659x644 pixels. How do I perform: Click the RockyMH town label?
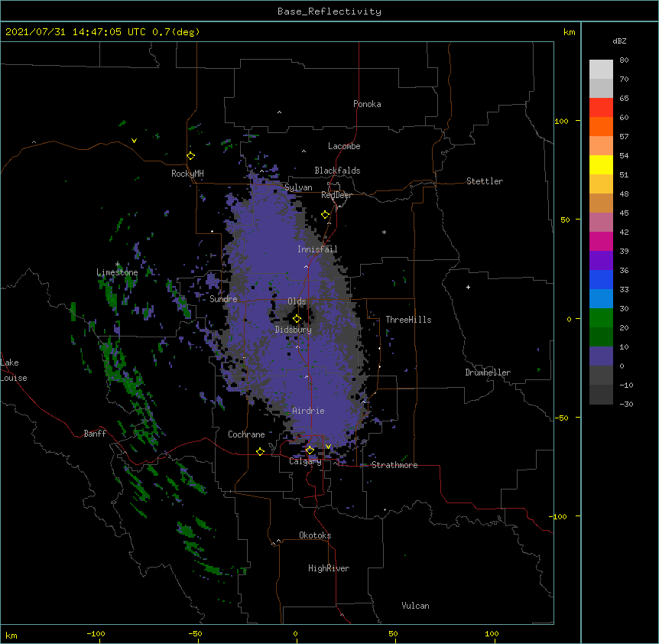(x=187, y=174)
